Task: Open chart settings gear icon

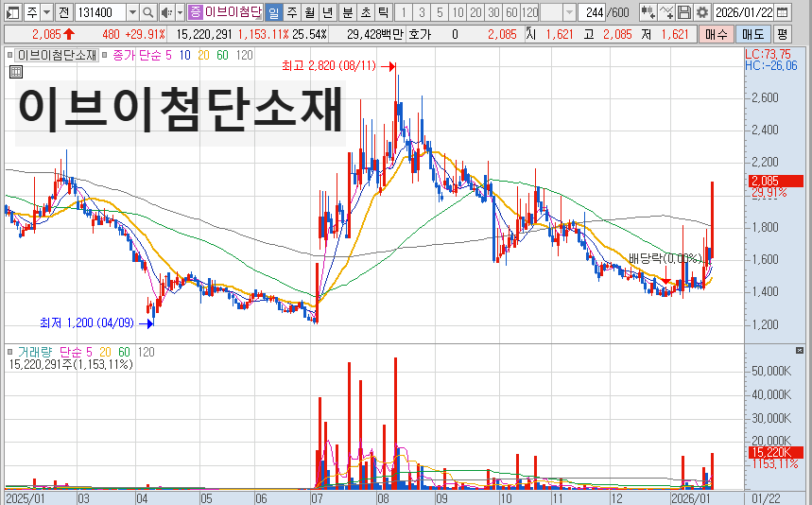Action: [701, 12]
